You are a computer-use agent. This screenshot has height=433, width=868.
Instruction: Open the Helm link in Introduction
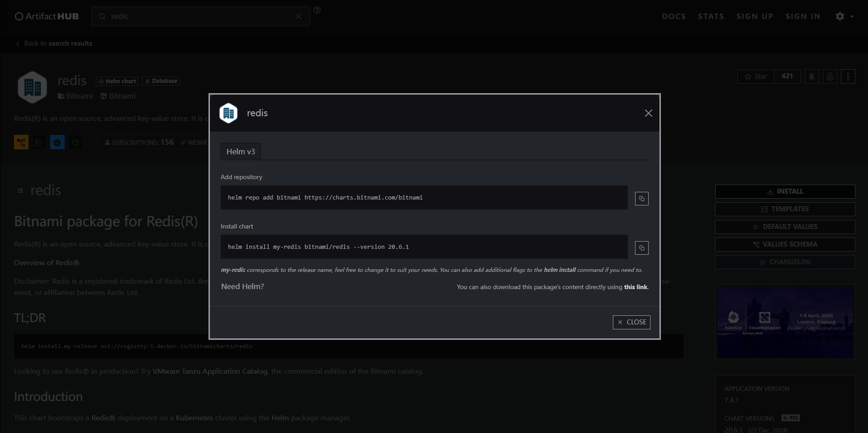(x=280, y=418)
